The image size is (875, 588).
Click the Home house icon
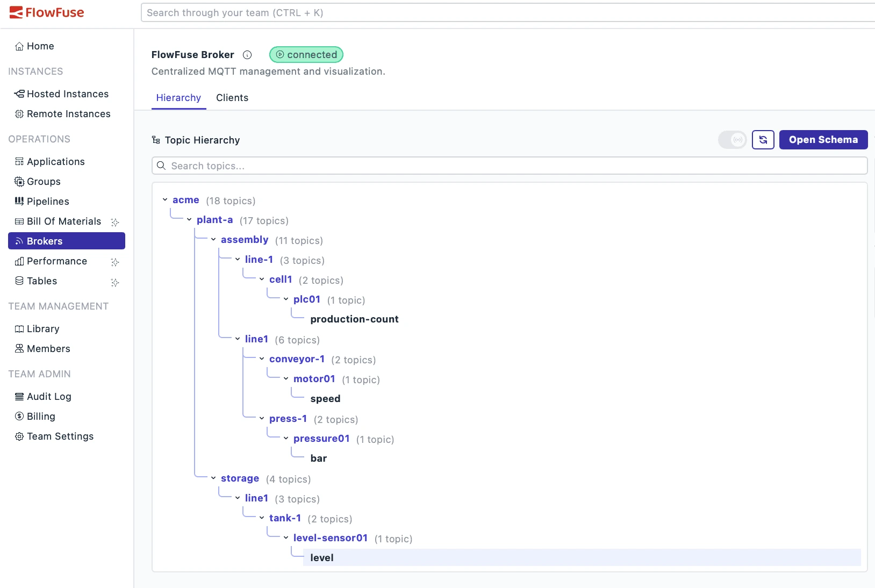pos(19,46)
